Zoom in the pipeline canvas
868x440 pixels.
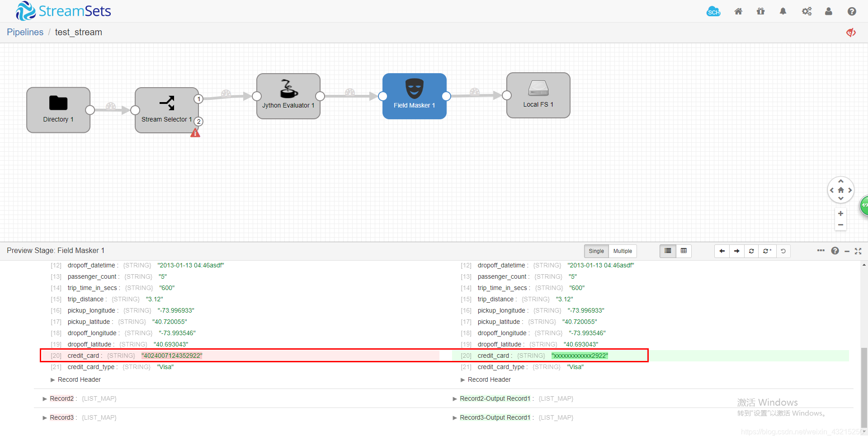coord(840,214)
